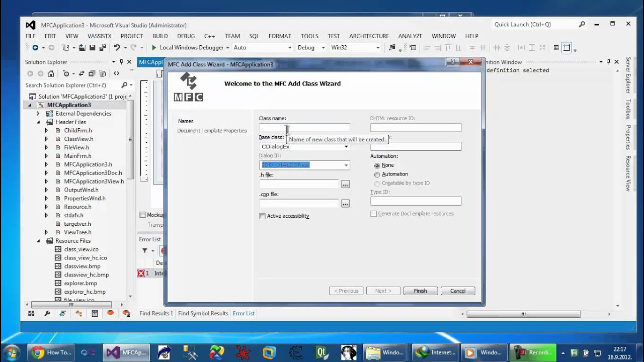644x362 pixels.
Task: Open the Dialog ID dropdown
Action: tap(346, 165)
